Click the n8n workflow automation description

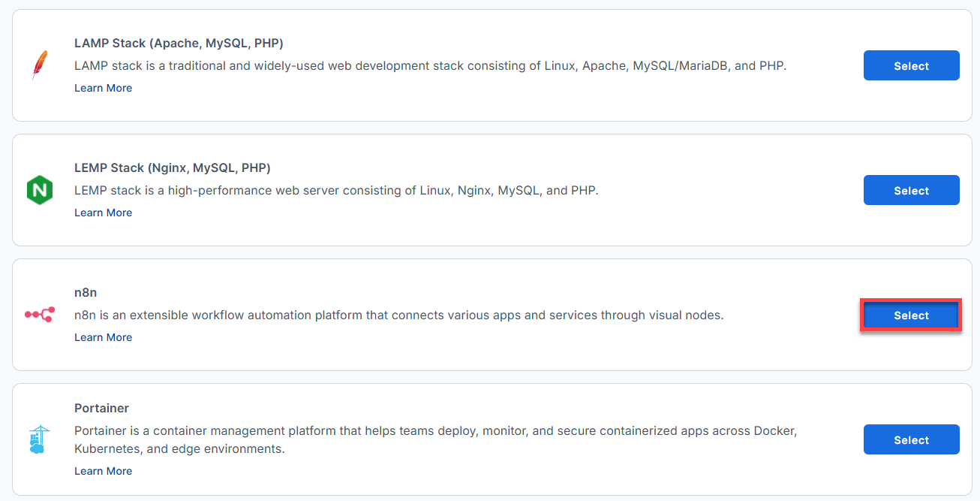pos(399,315)
